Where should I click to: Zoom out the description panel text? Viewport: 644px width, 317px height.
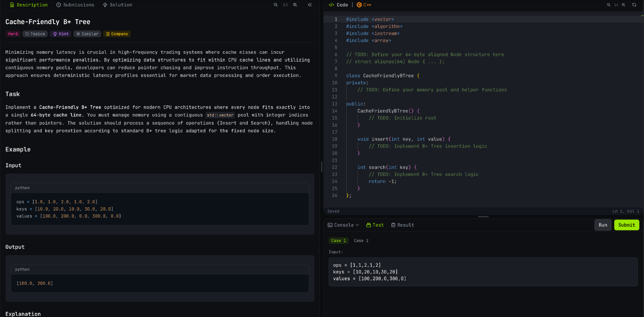(275, 5)
